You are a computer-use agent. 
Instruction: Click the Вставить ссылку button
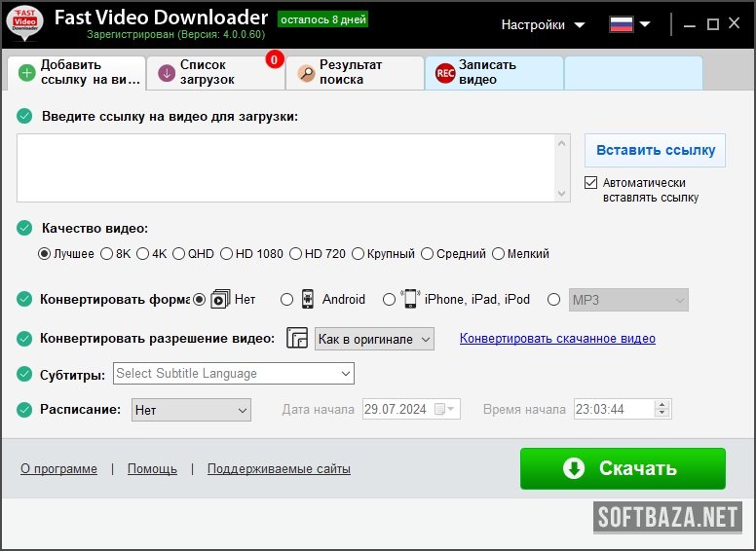(x=655, y=150)
